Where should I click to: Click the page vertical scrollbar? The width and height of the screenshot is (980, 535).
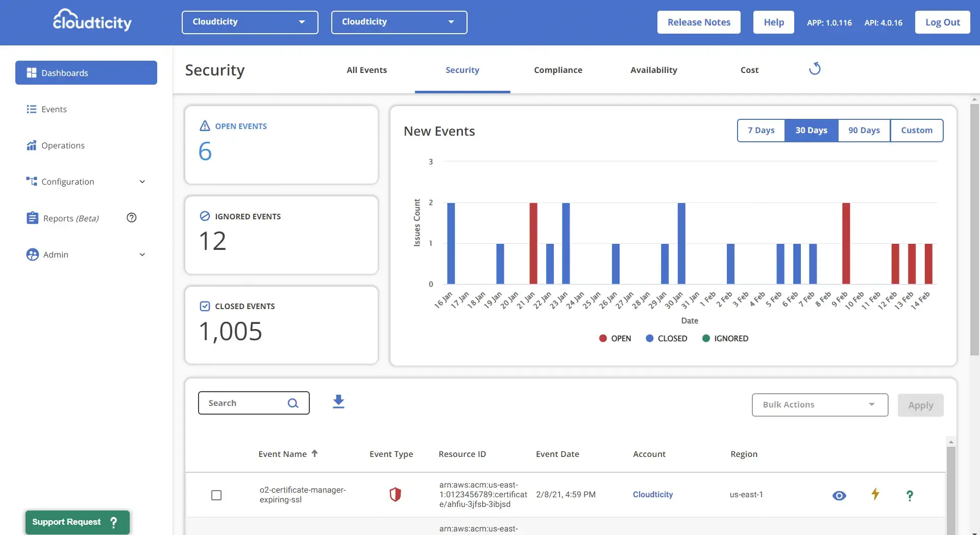975,230
